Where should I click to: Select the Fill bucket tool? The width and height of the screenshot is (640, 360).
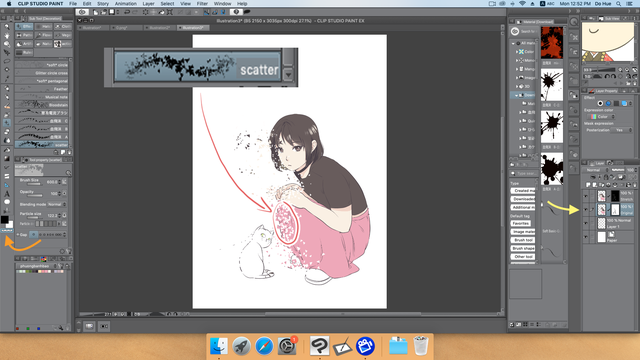pyautogui.click(x=7, y=149)
